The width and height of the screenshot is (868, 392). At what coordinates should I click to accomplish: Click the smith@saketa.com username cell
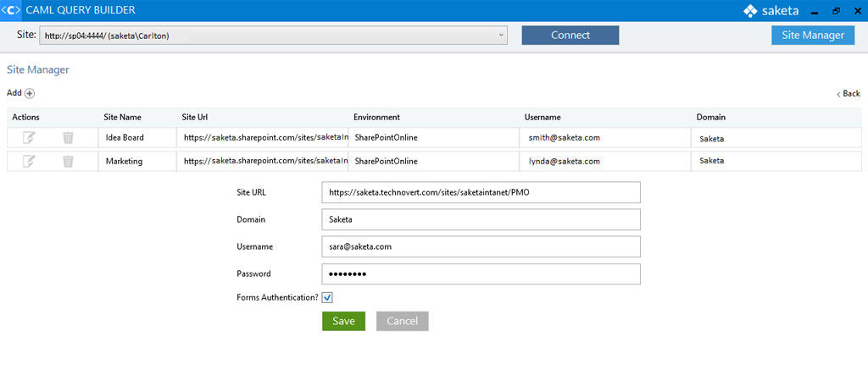click(605, 138)
